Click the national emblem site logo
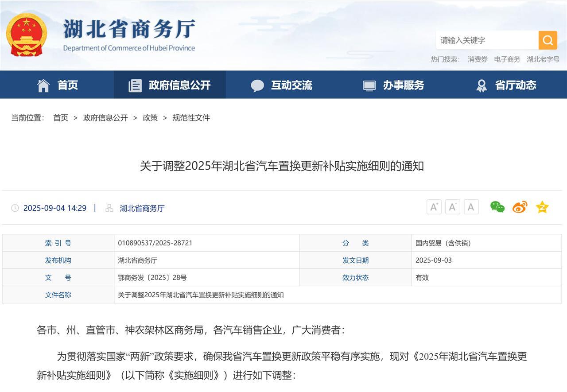Screen dimensions: 567x392 (x=27, y=34)
